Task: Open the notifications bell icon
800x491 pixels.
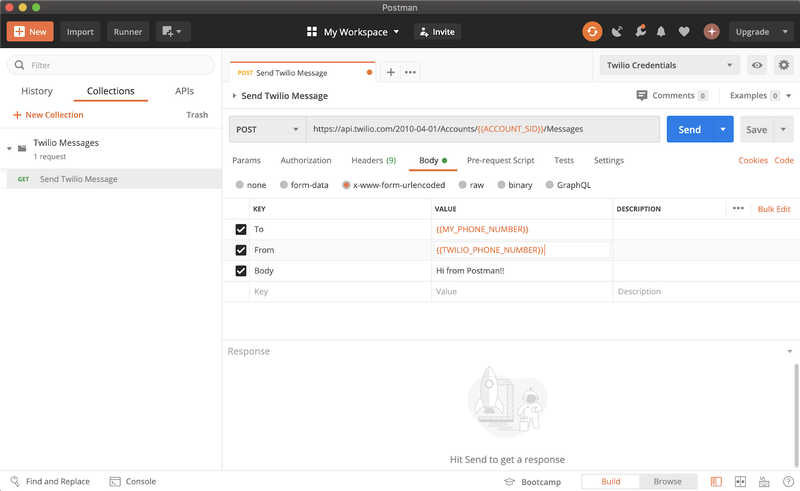Action: (x=661, y=32)
